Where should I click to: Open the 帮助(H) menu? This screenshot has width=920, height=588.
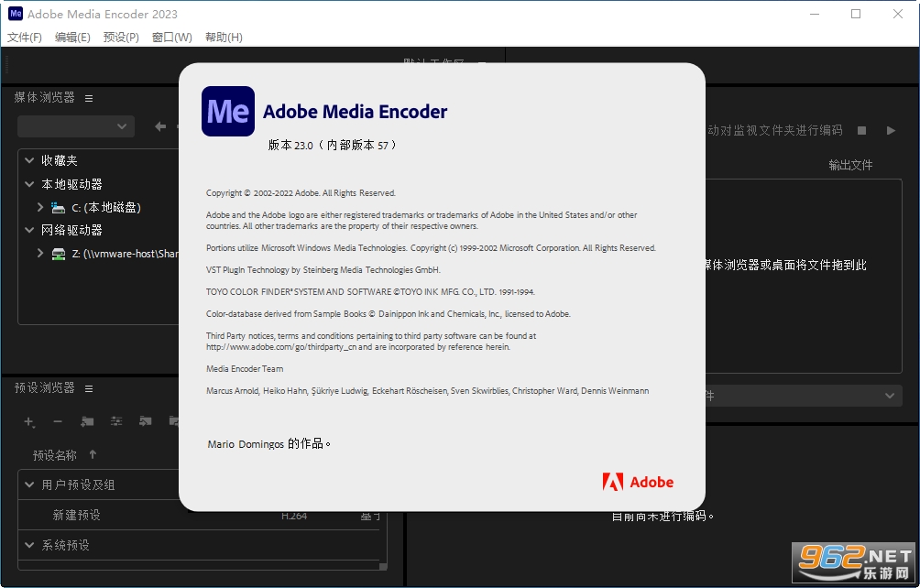pyautogui.click(x=224, y=37)
